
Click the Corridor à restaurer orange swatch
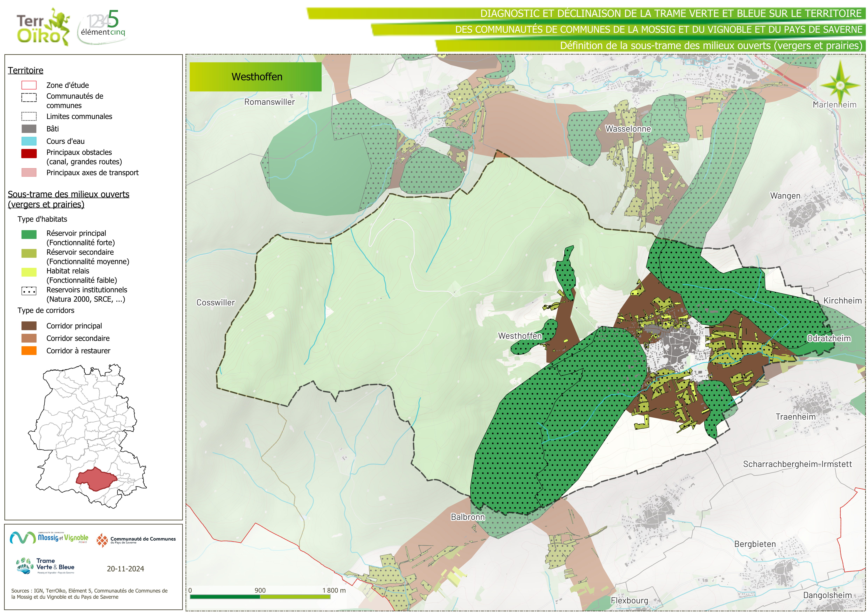point(29,351)
